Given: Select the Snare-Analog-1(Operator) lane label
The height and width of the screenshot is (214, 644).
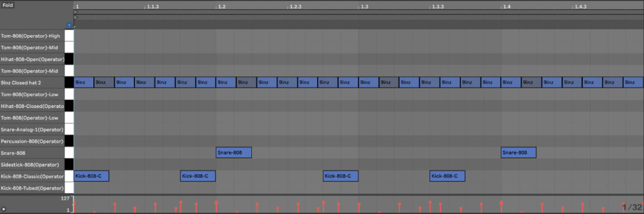Looking at the screenshot, I should click(33, 130).
